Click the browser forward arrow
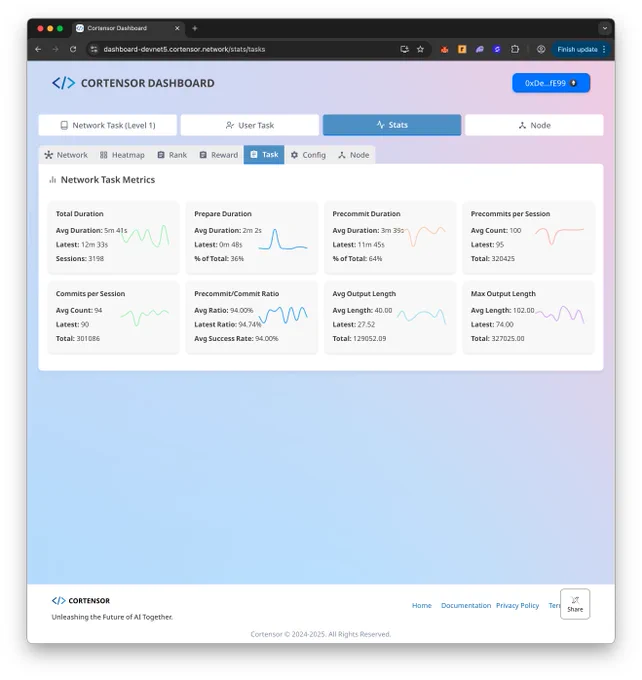Image resolution: width=642 pixels, height=680 pixels. point(56,49)
